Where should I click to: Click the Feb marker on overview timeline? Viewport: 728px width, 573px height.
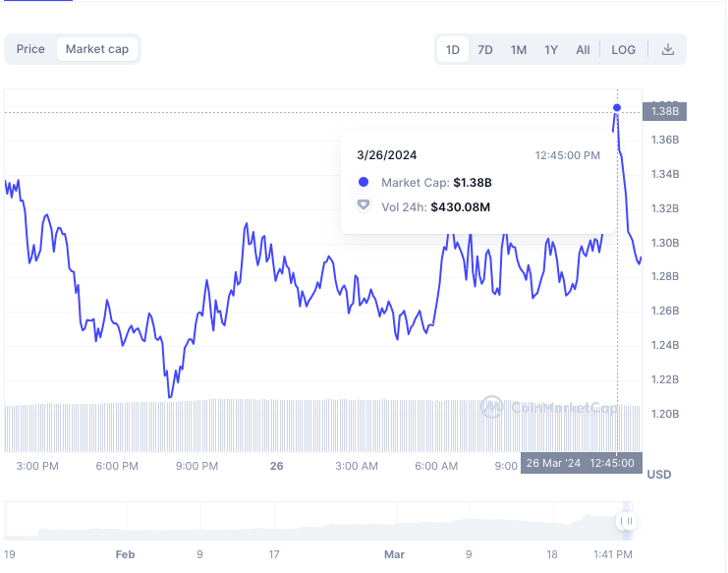click(125, 554)
